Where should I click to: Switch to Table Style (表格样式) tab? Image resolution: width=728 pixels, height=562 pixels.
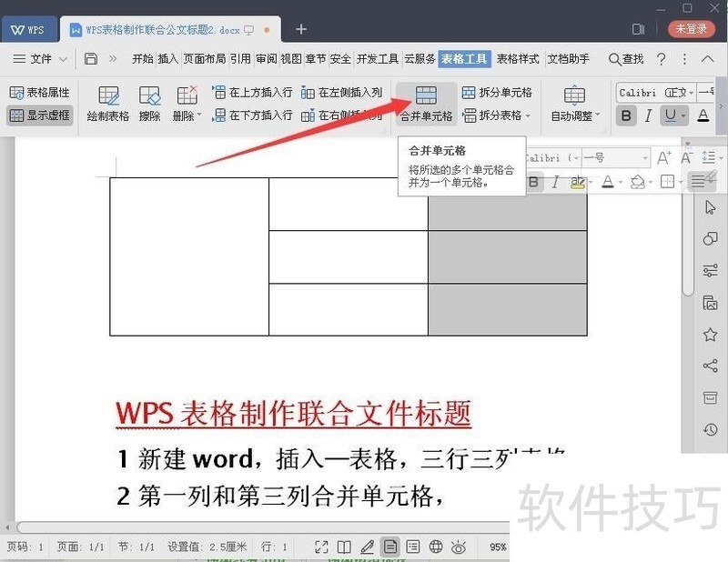pyautogui.click(x=518, y=58)
